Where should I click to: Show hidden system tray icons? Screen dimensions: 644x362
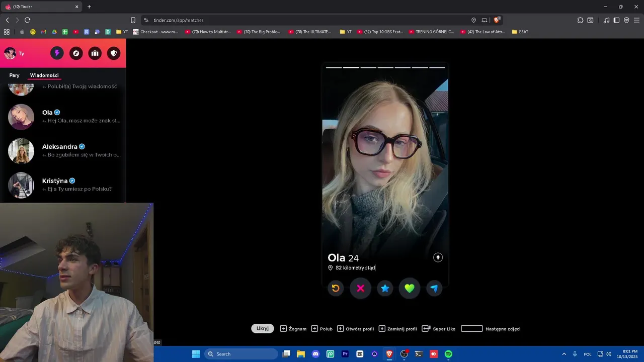564,354
